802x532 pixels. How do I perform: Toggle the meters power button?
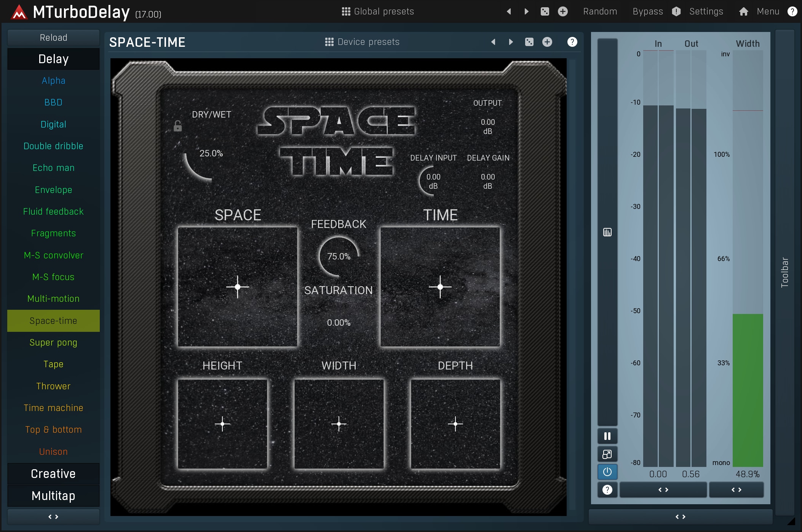607,472
